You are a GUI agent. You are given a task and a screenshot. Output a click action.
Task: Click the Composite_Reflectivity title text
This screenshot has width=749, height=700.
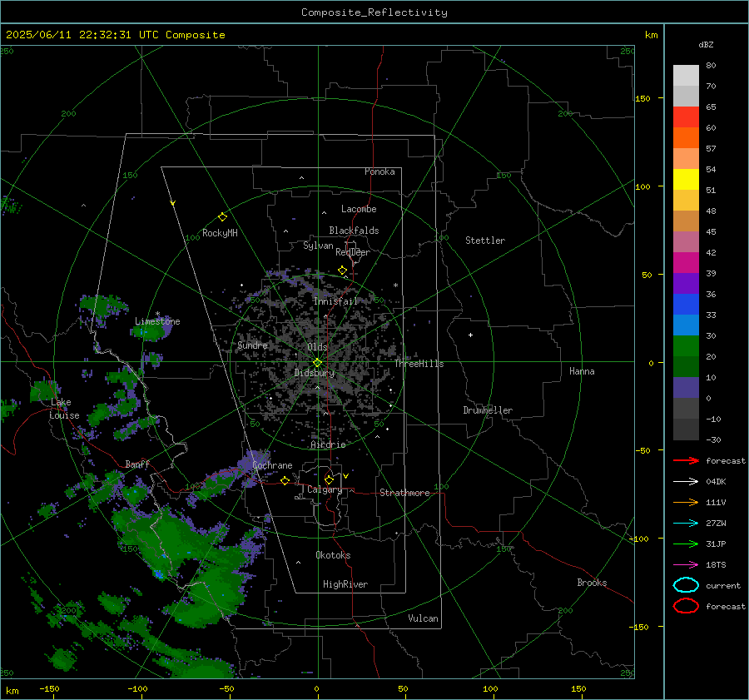374,12
